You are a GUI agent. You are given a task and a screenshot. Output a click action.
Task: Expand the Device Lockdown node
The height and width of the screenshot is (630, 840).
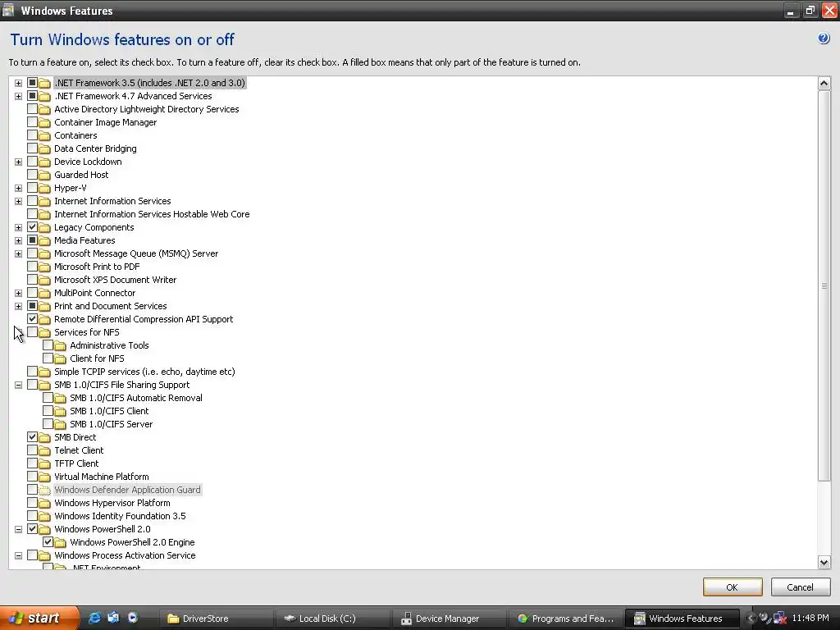click(x=18, y=162)
